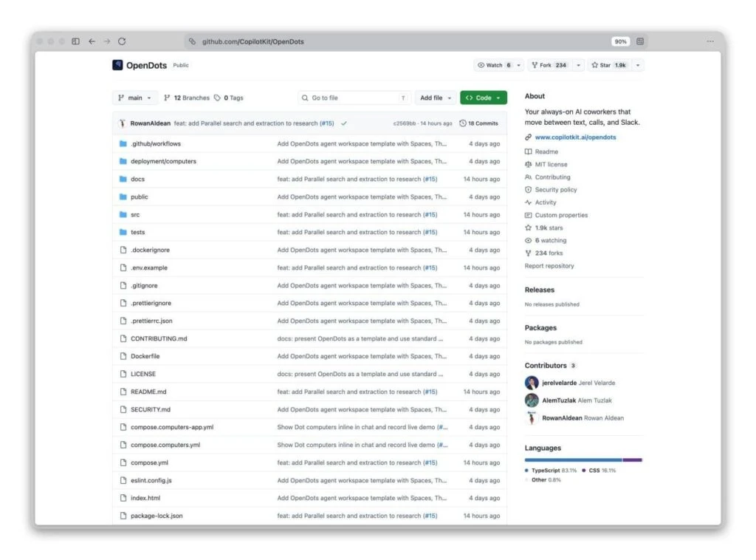Open the deployment/computers folder

(x=163, y=162)
